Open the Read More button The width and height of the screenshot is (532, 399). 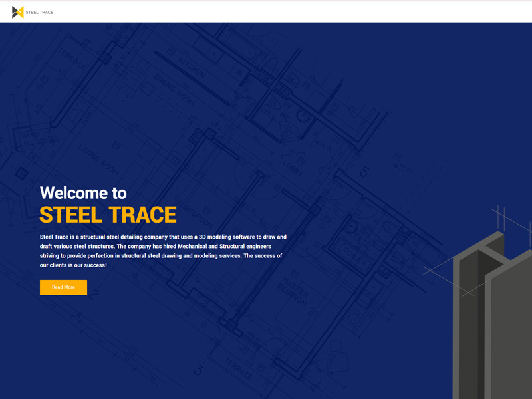pos(63,287)
